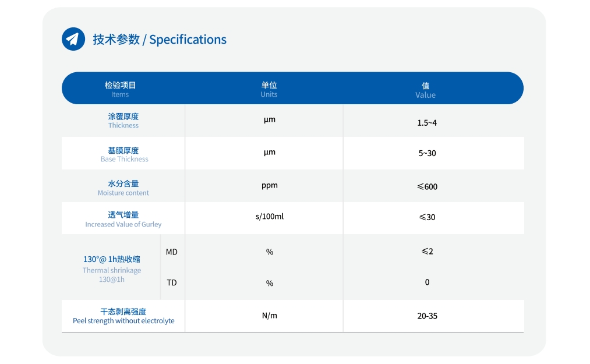The width and height of the screenshot is (590, 364).
Task: Click the ≤30 Gurley value
Action: pos(427,217)
